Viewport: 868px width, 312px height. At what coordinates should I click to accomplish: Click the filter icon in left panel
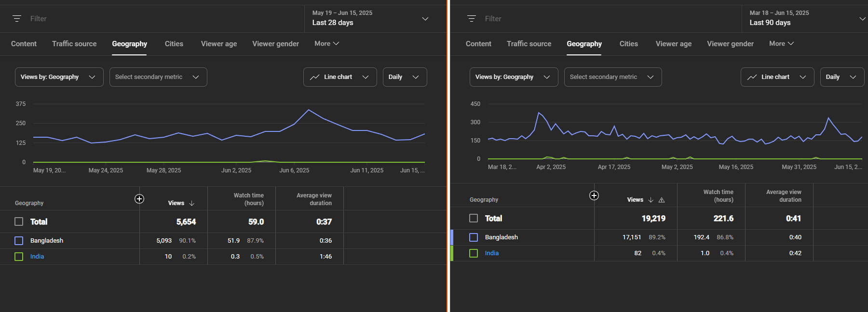pos(17,19)
